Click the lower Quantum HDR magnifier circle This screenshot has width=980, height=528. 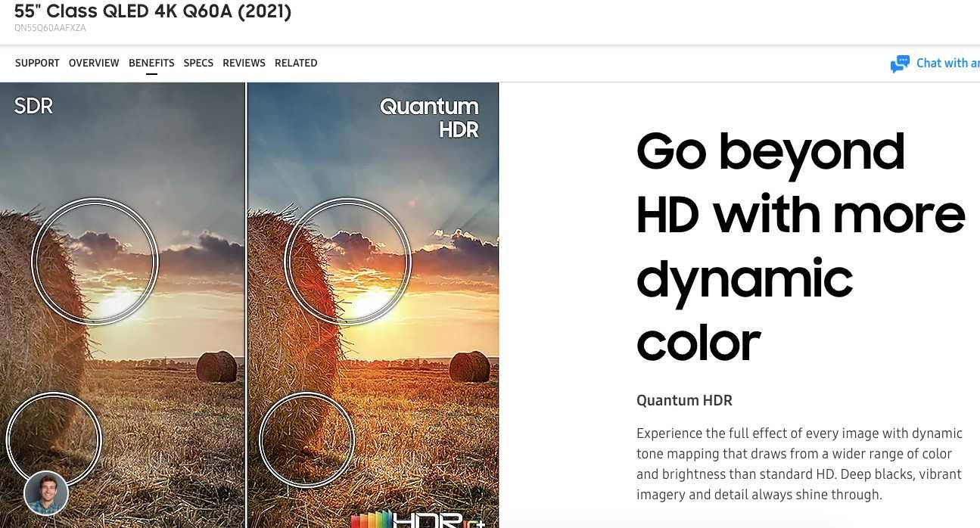(306, 439)
